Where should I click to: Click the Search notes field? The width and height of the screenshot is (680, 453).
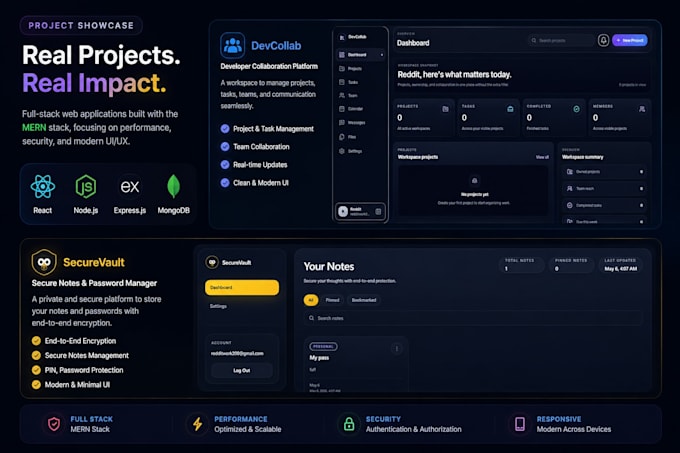coord(473,318)
